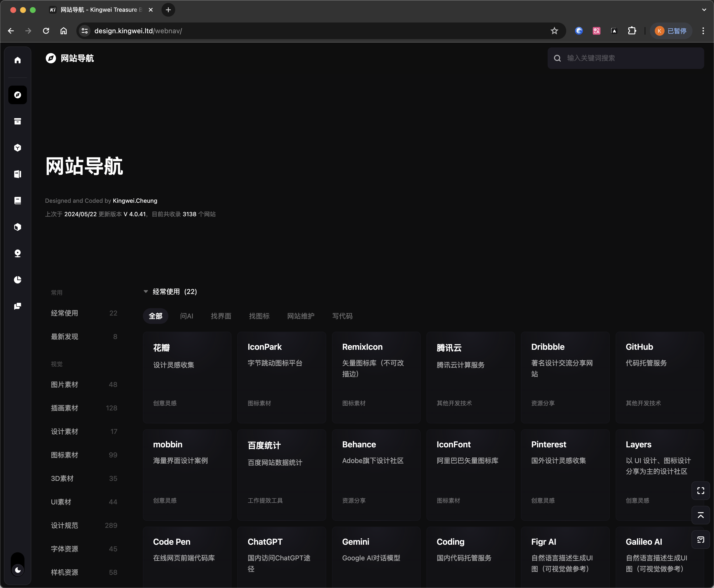Select the compass navigation sidebar icon
714x588 pixels.
point(18,95)
